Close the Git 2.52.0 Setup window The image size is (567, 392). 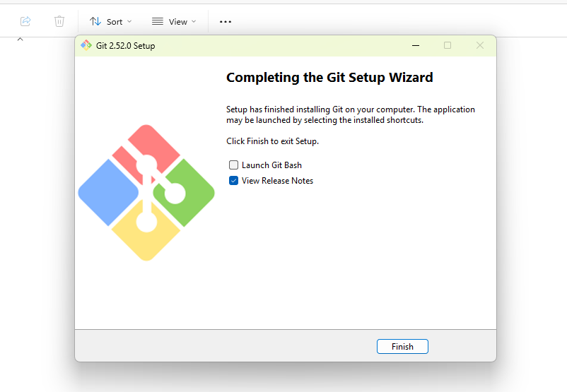480,45
